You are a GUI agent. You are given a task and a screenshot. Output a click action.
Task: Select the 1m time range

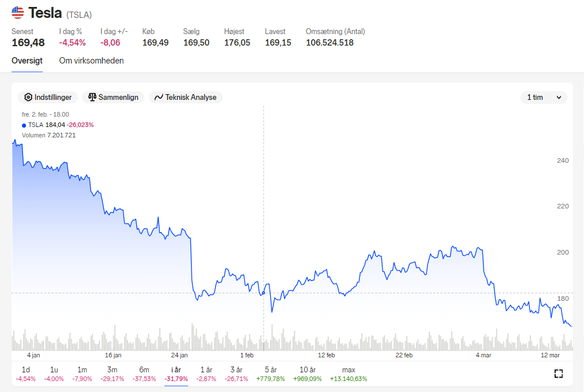(82, 374)
